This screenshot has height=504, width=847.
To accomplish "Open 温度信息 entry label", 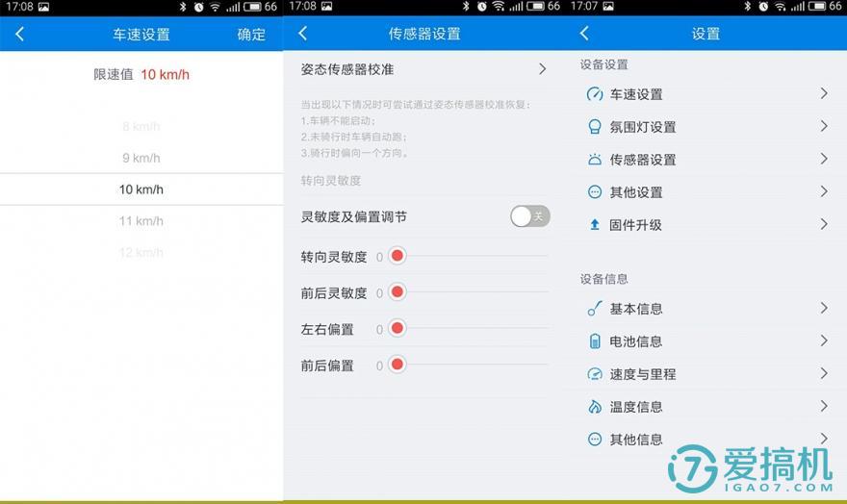I will [636, 407].
